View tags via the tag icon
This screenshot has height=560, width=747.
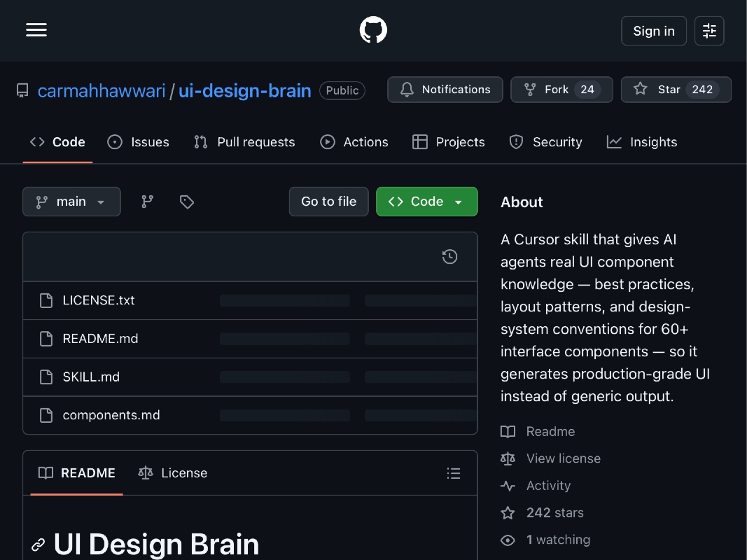tap(187, 202)
